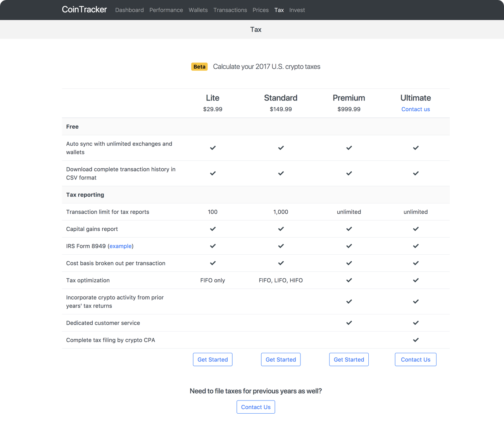Click the Standard checkmark for CSV download
This screenshot has height=423, width=504.
coord(281,173)
